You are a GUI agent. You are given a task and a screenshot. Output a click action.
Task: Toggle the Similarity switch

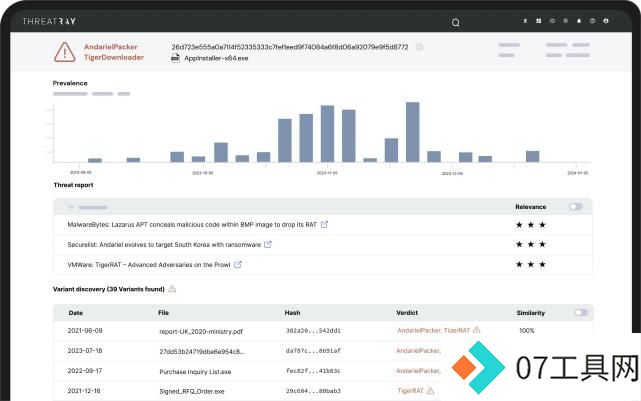(581, 313)
